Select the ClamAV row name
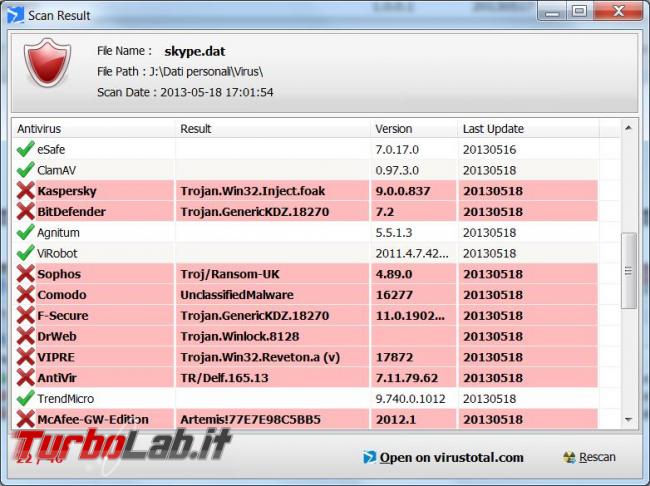Screen dimensions: 650x486 [56, 170]
